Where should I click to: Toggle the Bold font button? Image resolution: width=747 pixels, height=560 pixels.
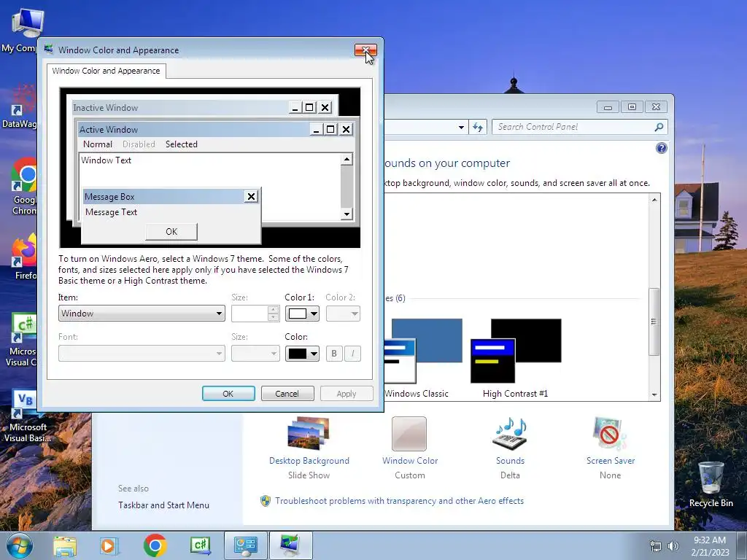pos(334,354)
